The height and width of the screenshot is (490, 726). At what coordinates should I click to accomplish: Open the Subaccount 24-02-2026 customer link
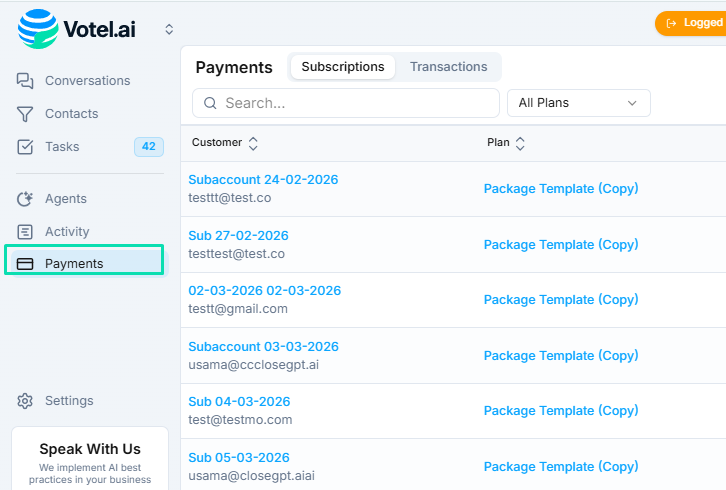pos(263,180)
